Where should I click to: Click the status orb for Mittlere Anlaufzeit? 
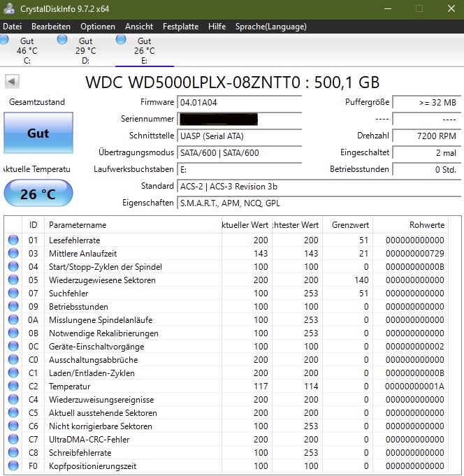(13, 253)
